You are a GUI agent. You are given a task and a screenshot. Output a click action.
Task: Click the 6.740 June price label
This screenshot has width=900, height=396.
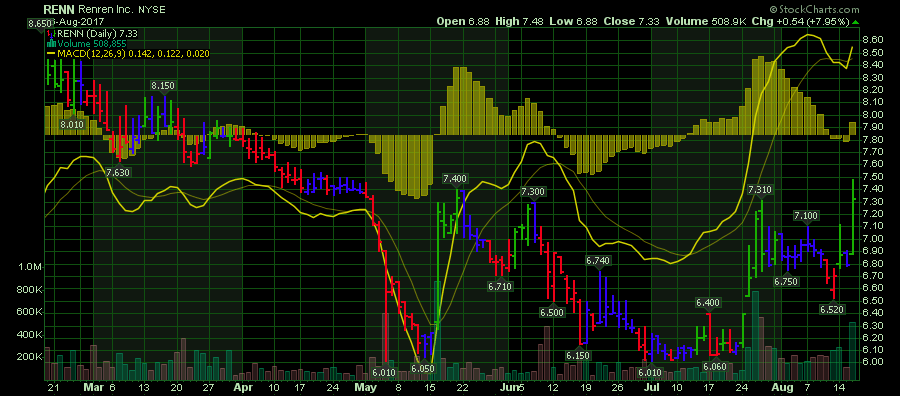tap(598, 261)
